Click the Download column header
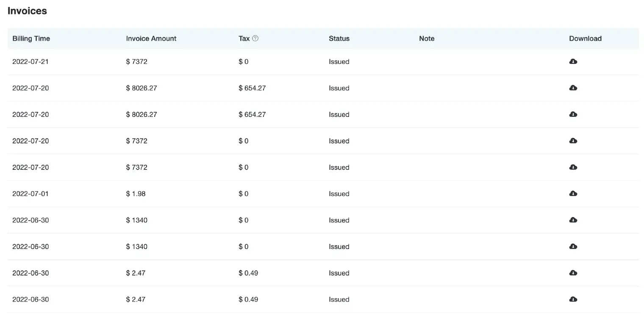This screenshot has height=321, width=644. (x=585, y=39)
